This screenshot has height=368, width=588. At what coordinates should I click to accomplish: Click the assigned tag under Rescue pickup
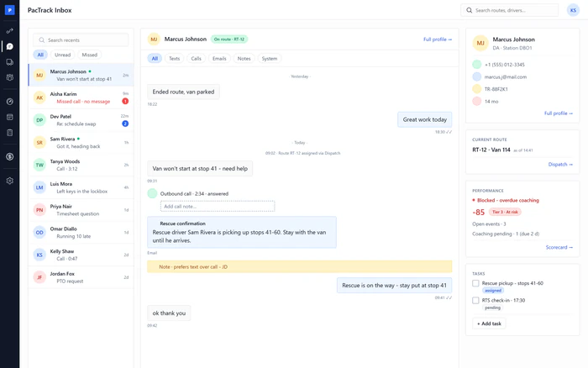click(493, 291)
